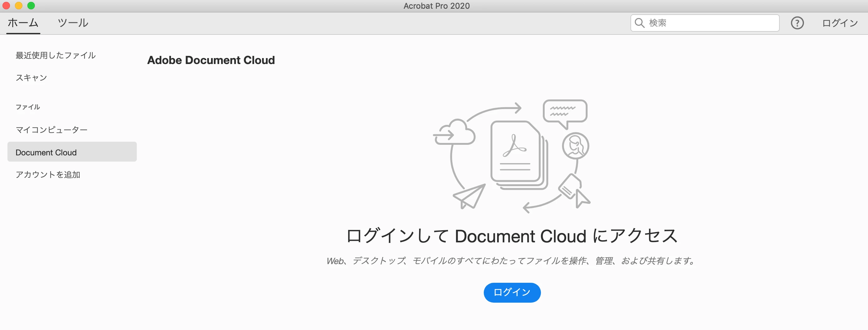This screenshot has height=330, width=868.
Task: Close the window with the red button
Action: pyautogui.click(x=6, y=5)
